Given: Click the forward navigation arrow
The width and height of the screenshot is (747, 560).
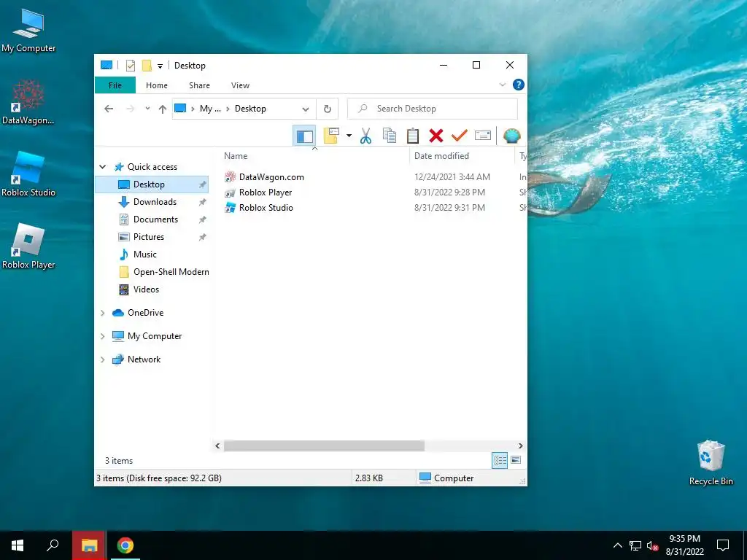Looking at the screenshot, I should pos(130,109).
